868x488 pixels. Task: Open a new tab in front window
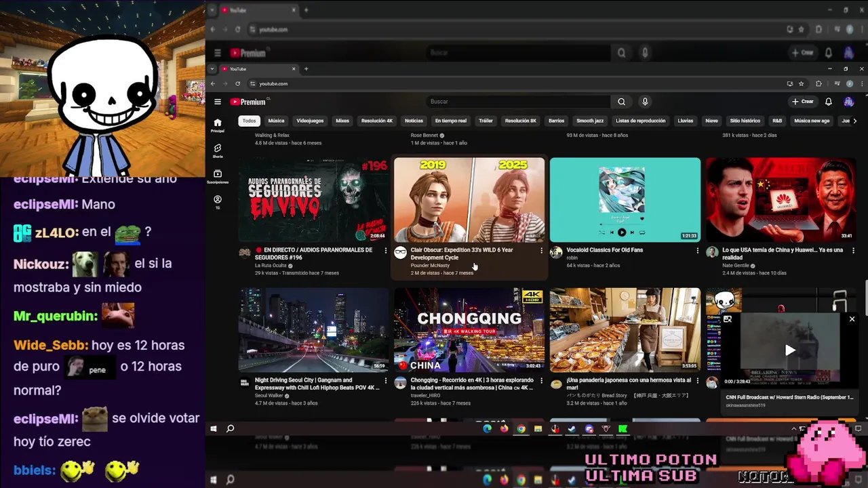306,68
